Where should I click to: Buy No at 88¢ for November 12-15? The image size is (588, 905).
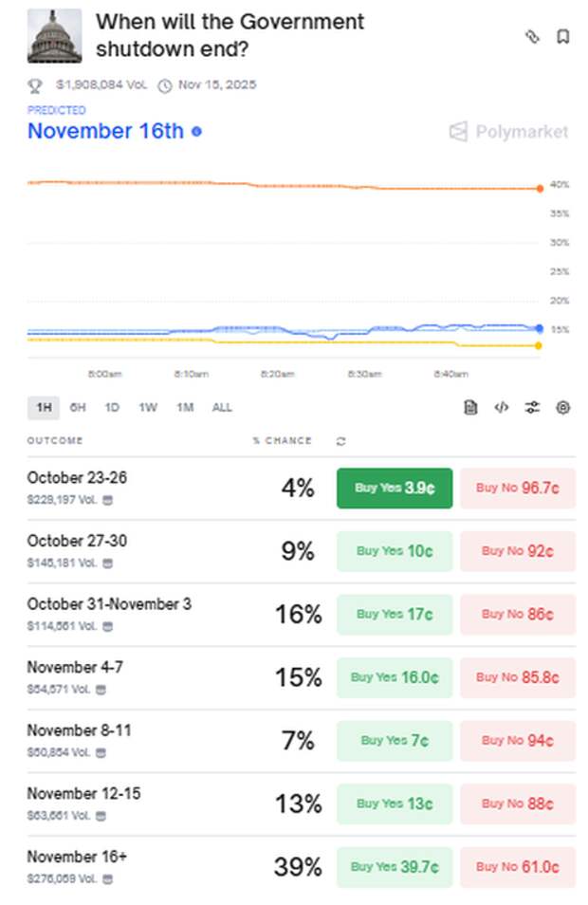point(518,804)
